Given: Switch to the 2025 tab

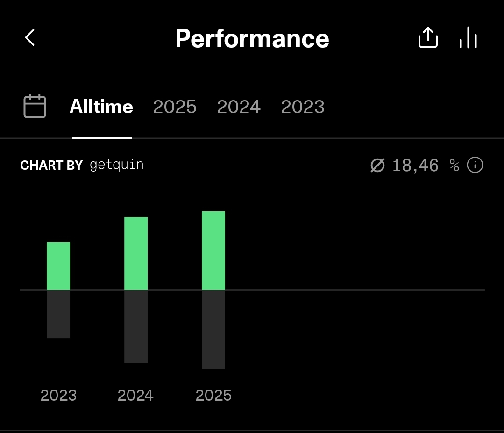Looking at the screenshot, I should click(x=175, y=107).
